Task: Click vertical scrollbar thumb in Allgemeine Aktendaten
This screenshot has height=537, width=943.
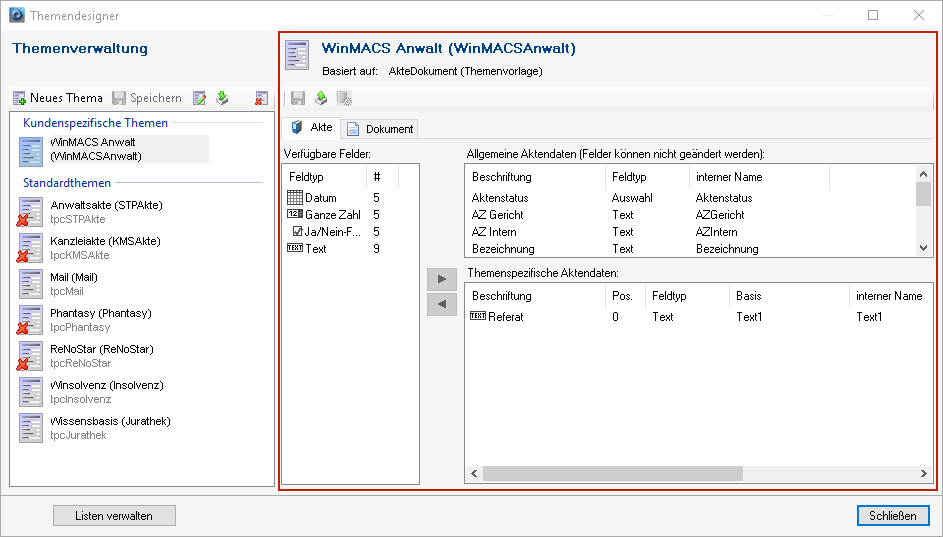Action: tap(924, 194)
